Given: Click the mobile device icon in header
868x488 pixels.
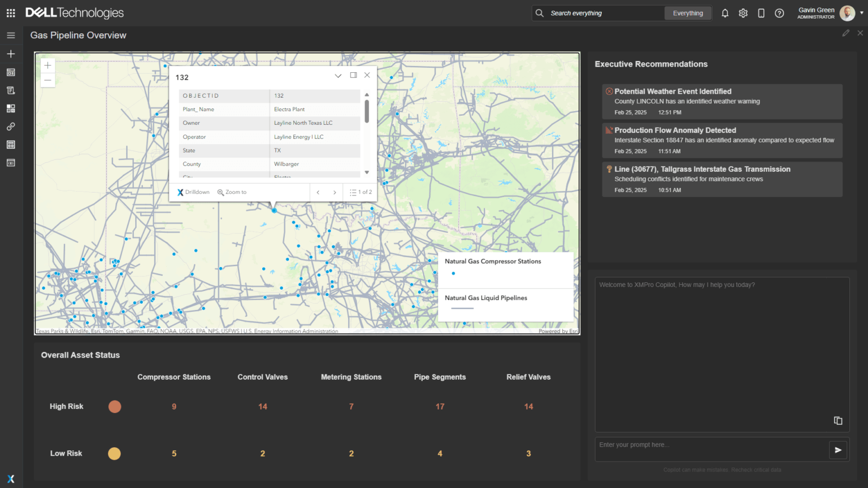Looking at the screenshot, I should click(x=761, y=13).
